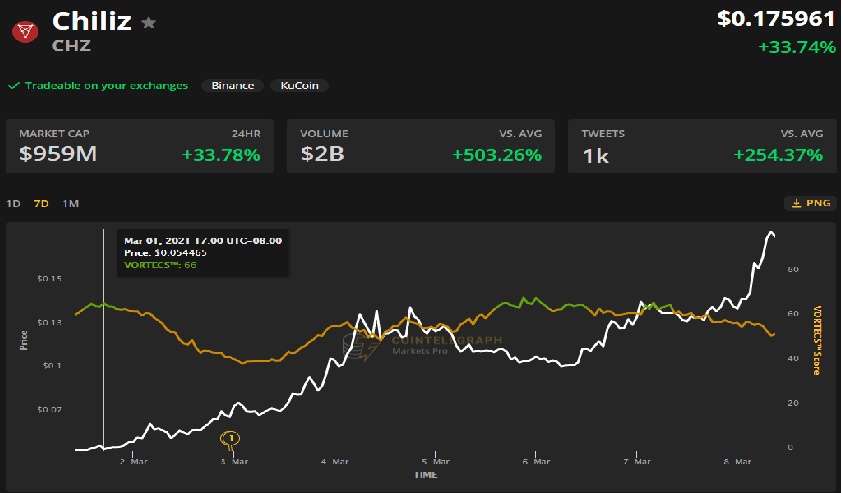Favorite Chiliz with the star icon
Screen dimensions: 843x493
(x=148, y=23)
